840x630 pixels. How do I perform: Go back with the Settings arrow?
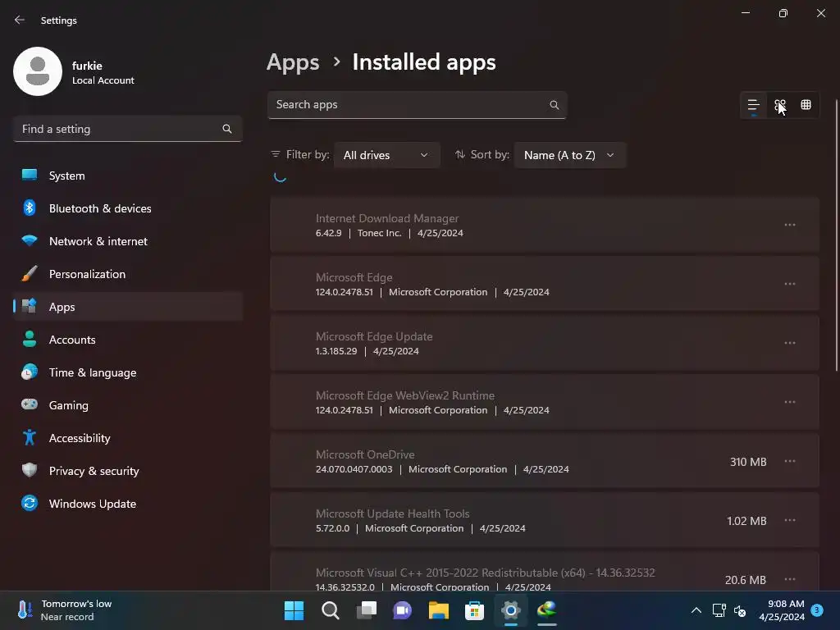click(x=20, y=20)
